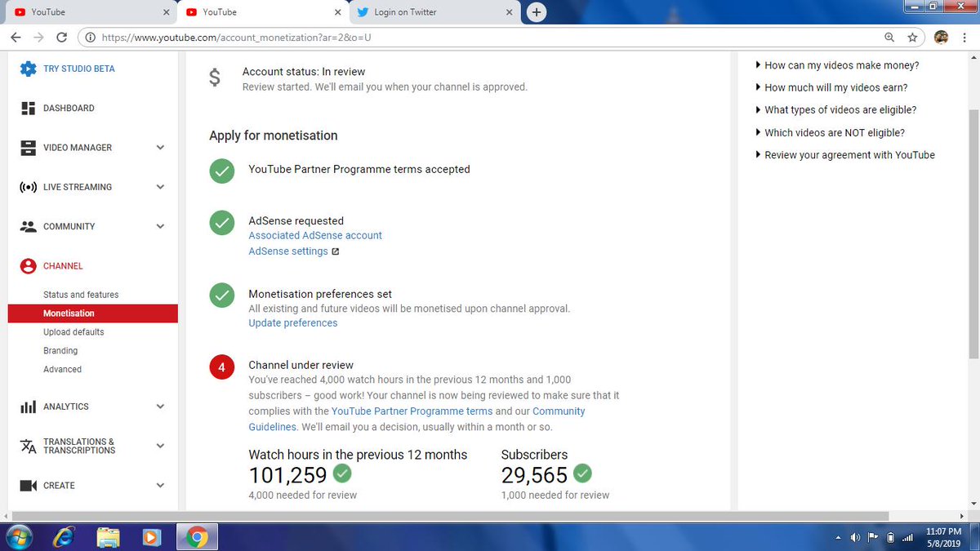Screen dimensions: 980x551
Task: Open the Associated AdSense account link
Action: pos(315,235)
